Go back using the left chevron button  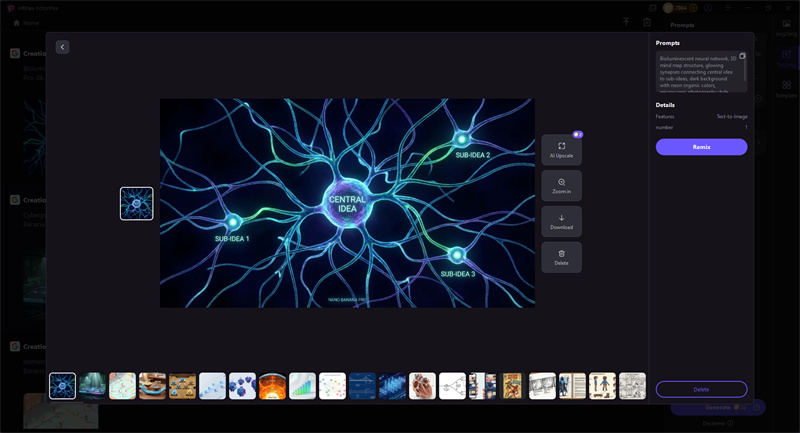(x=62, y=47)
